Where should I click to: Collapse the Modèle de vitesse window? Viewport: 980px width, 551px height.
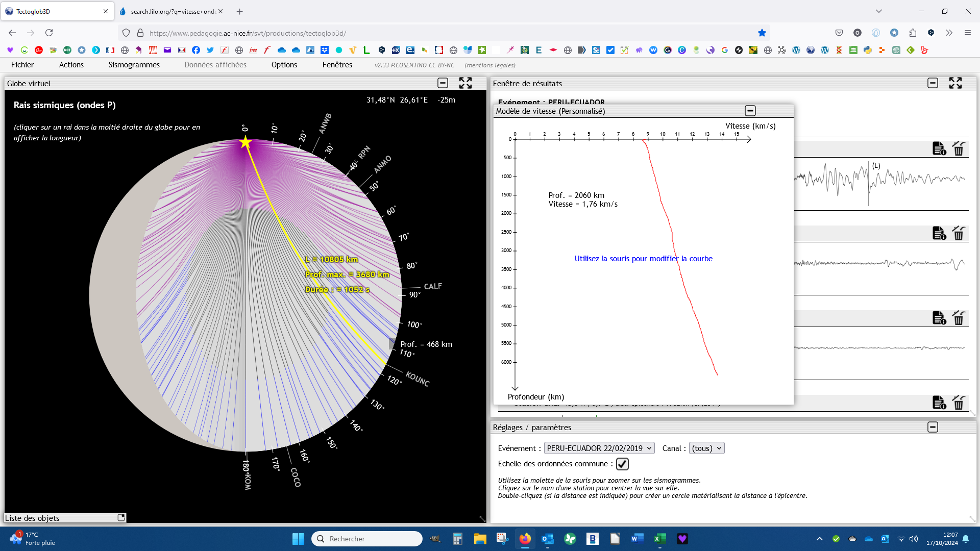(x=750, y=111)
